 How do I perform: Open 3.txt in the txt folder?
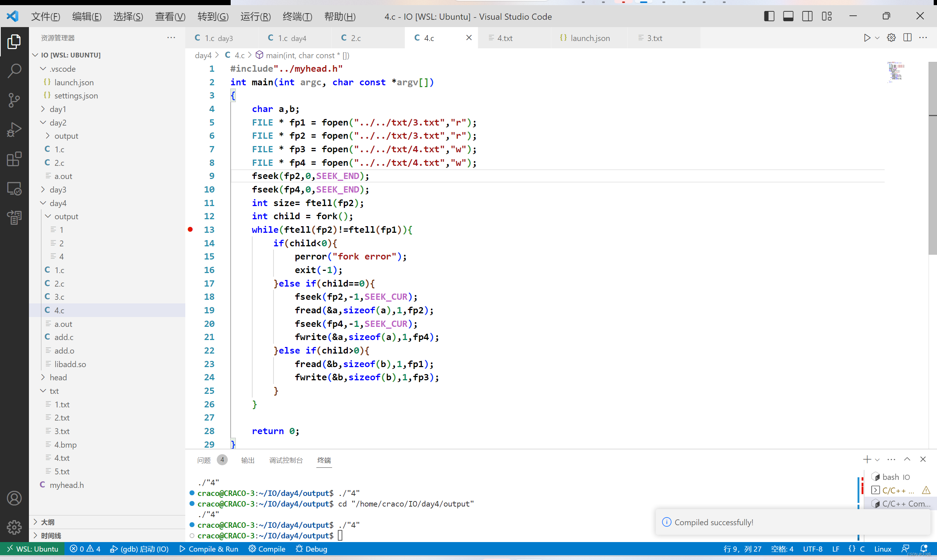(62, 431)
